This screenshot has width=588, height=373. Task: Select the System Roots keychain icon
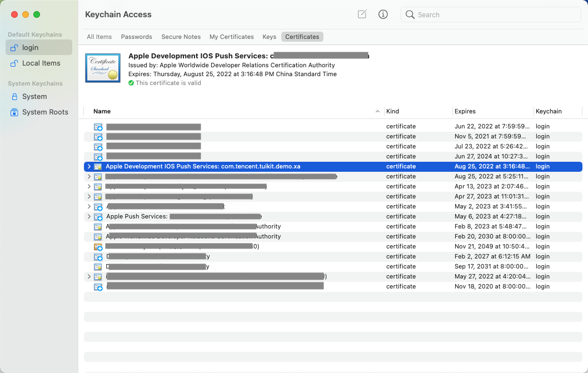14,112
